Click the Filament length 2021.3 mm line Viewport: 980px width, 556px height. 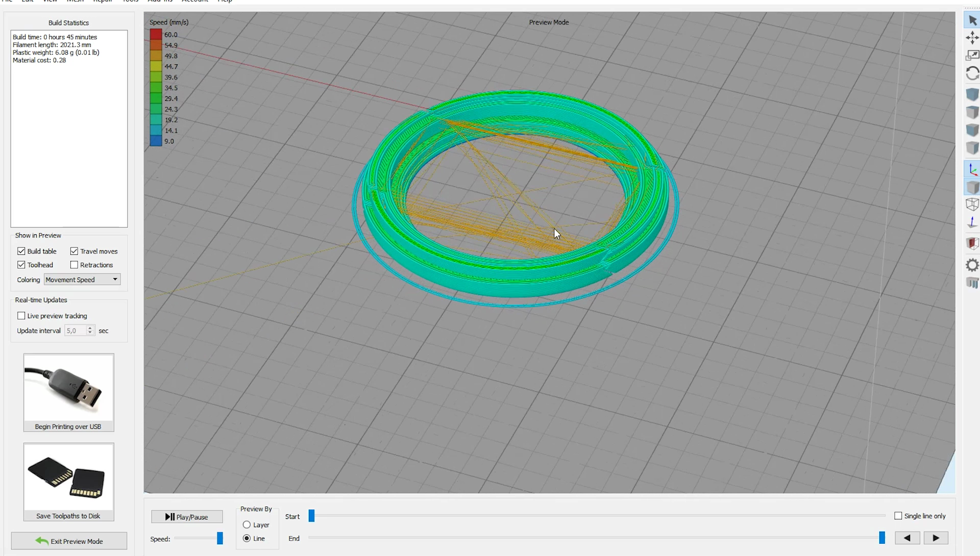[x=52, y=44]
